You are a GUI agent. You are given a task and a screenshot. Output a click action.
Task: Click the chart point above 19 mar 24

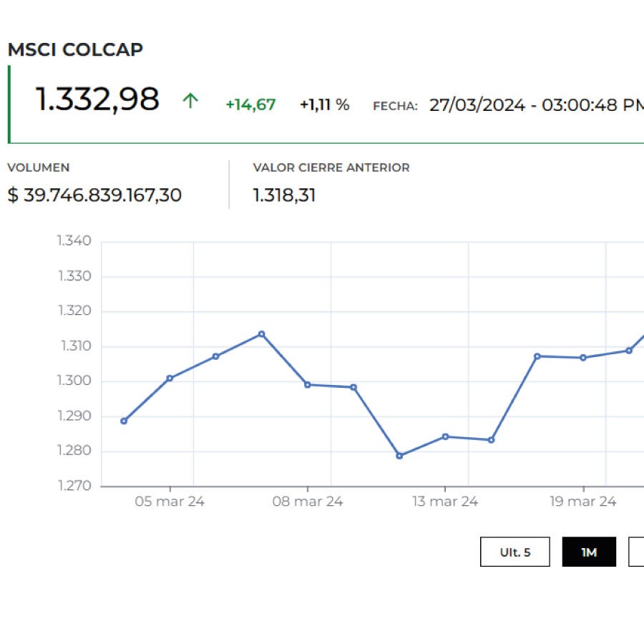[x=583, y=358]
